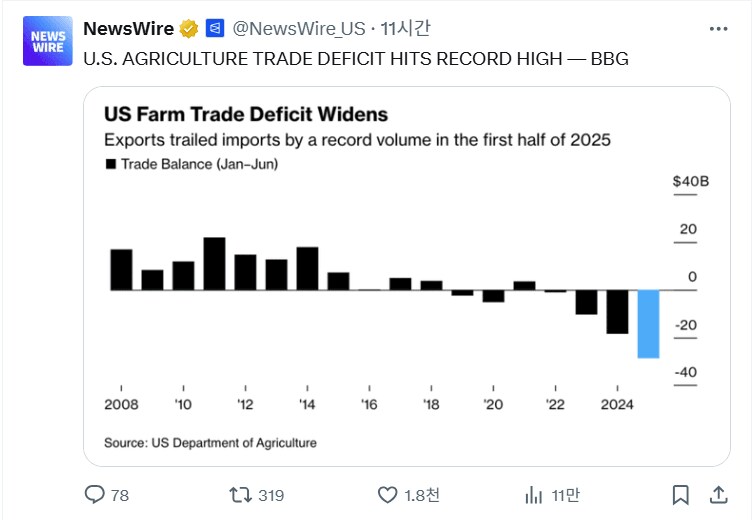This screenshot has width=754, height=520.
Task: Open the US Farm Trade Deficit chart image
Action: [x=407, y=277]
